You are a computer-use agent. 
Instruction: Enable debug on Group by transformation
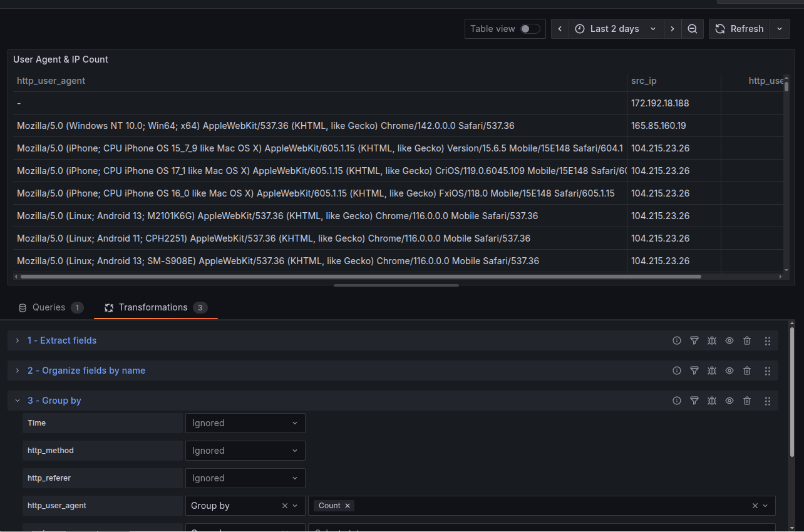pyautogui.click(x=712, y=401)
